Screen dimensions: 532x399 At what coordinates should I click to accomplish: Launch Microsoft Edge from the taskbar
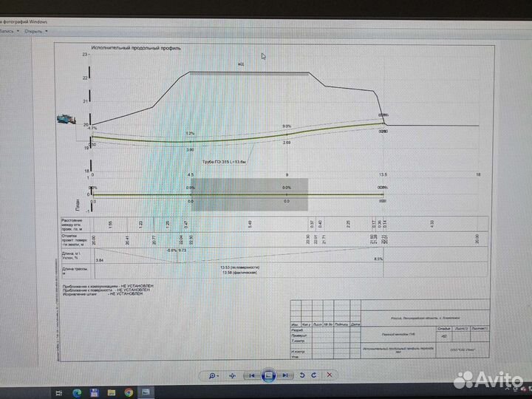click(x=77, y=392)
